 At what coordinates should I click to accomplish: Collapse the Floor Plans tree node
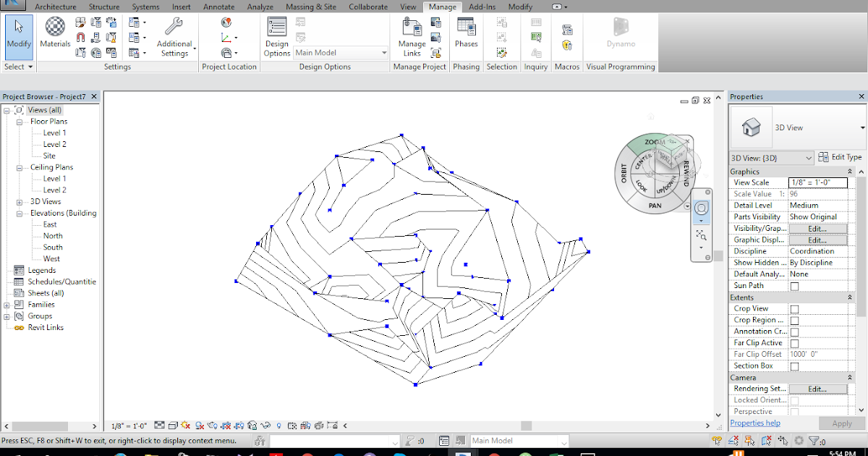click(x=19, y=121)
